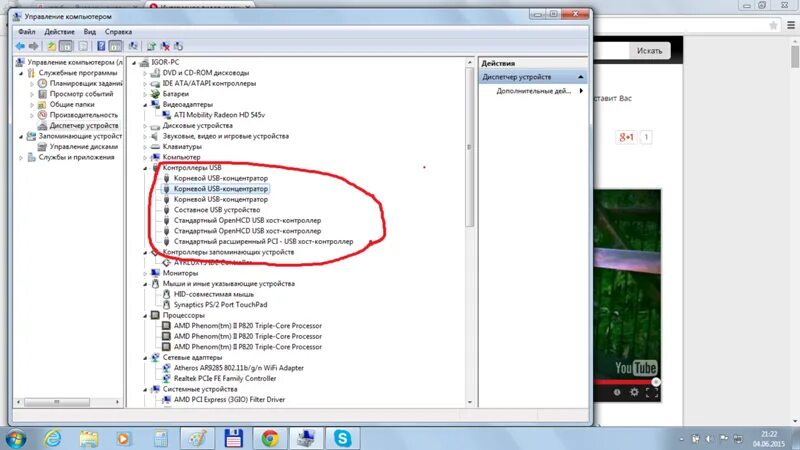The height and width of the screenshot is (450, 800).
Task: Open Paint from the taskbar
Action: [197, 438]
